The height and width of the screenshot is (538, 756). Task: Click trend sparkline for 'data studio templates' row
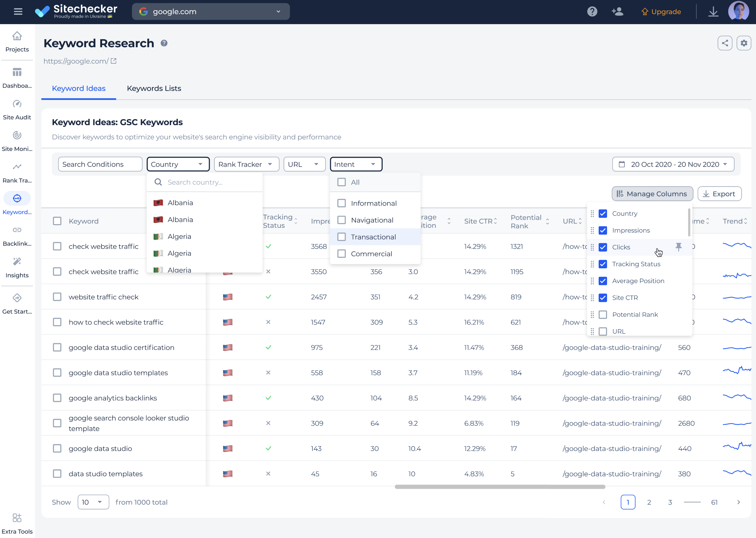pyautogui.click(x=737, y=473)
